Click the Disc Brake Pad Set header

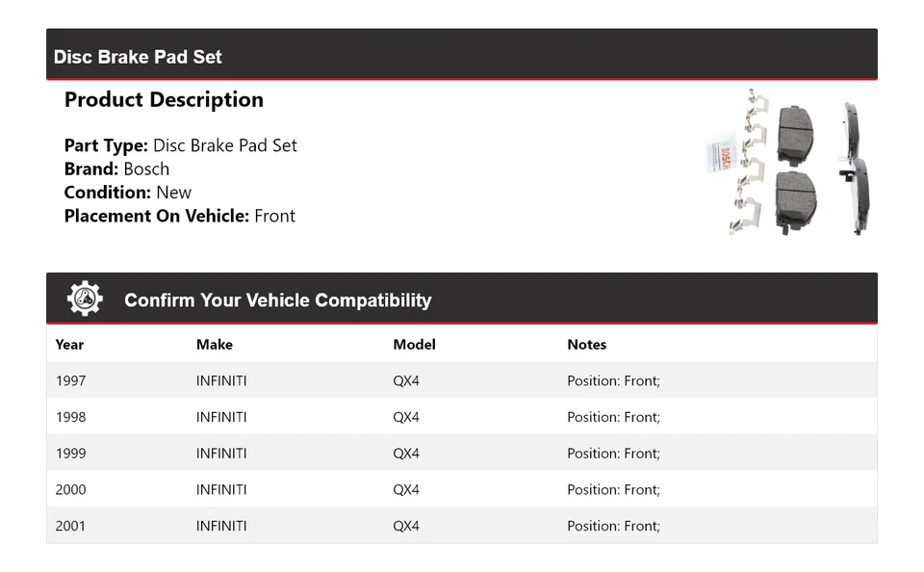pyautogui.click(x=138, y=57)
